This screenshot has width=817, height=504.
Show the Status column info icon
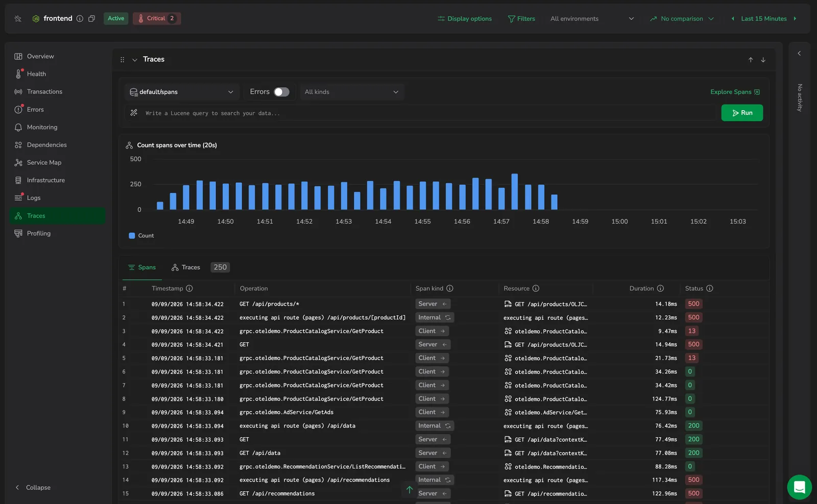(x=710, y=288)
